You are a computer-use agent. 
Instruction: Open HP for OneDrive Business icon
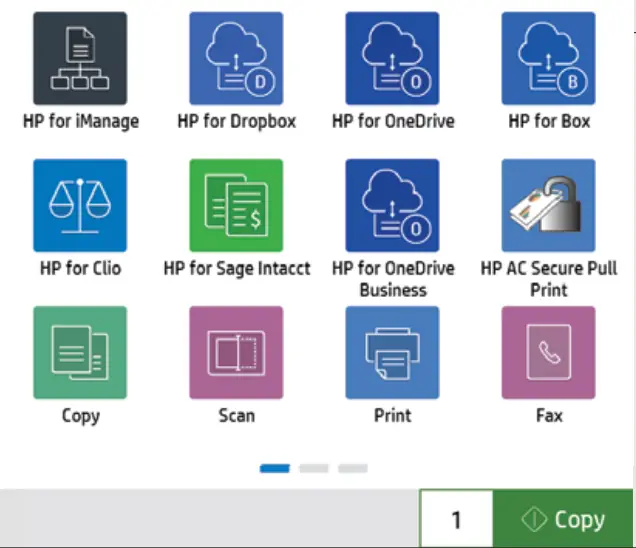tap(392, 205)
